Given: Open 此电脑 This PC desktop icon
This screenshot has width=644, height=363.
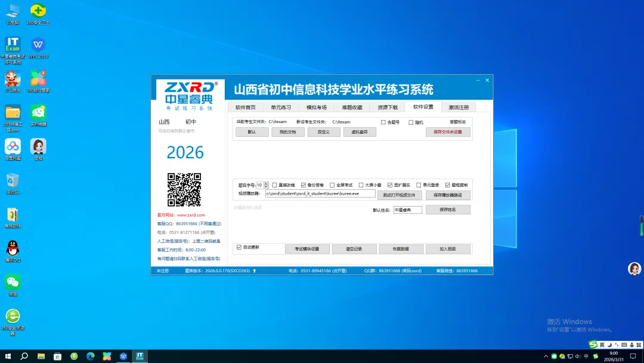Looking at the screenshot, I should 13,14.
